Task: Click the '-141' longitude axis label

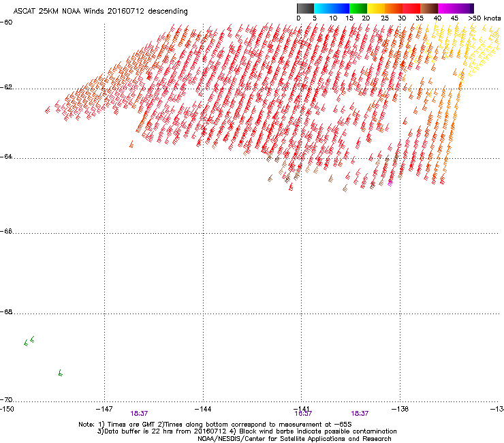Action: pyautogui.click(x=302, y=408)
